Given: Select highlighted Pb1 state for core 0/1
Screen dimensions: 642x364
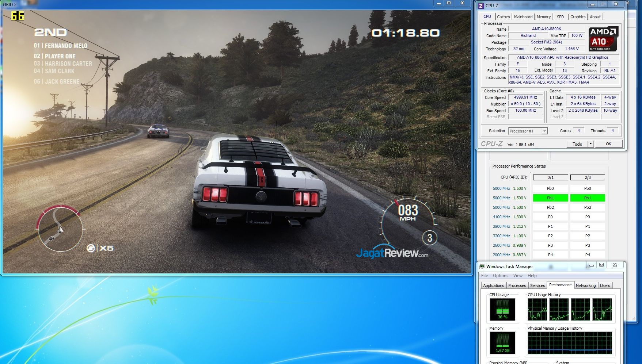Looking at the screenshot, I should tap(550, 198).
